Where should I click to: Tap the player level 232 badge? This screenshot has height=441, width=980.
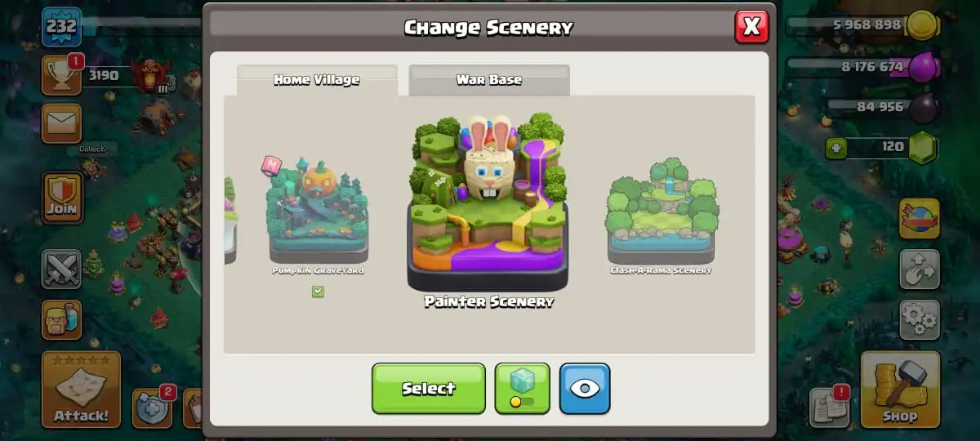pos(61,27)
